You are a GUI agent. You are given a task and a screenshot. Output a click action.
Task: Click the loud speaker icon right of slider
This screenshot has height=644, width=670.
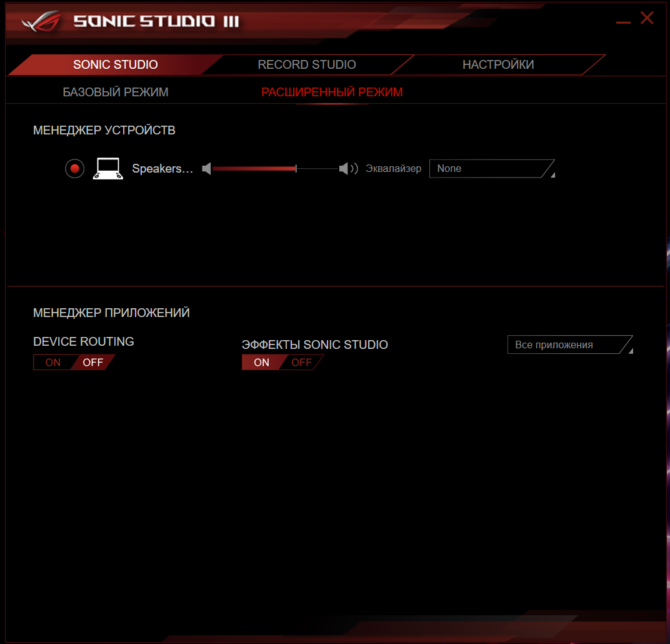point(347,169)
